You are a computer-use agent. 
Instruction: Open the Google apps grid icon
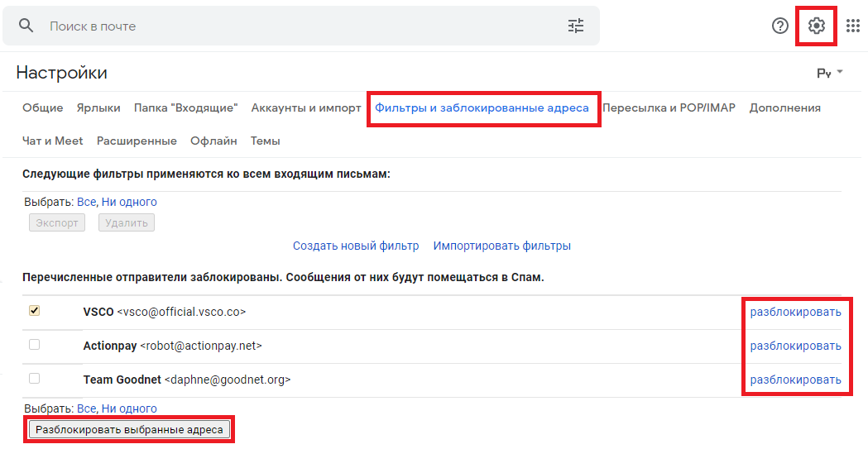tap(853, 26)
